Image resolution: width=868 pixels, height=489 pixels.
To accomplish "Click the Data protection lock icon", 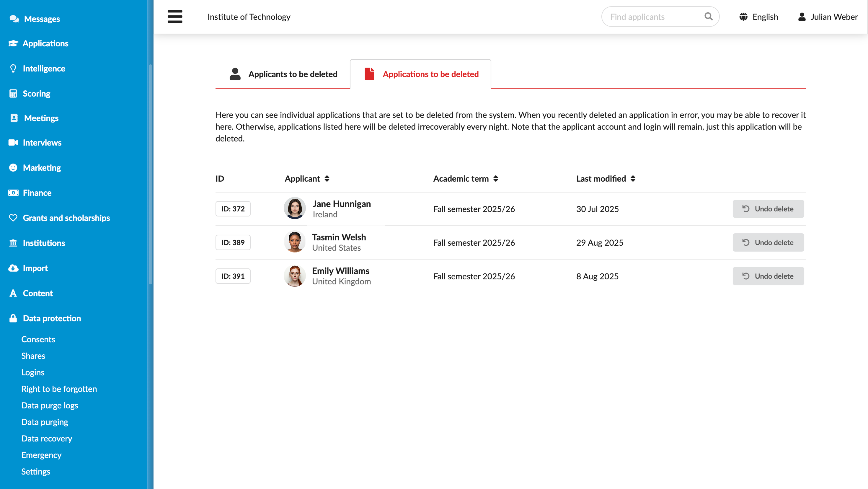I will click(x=13, y=318).
